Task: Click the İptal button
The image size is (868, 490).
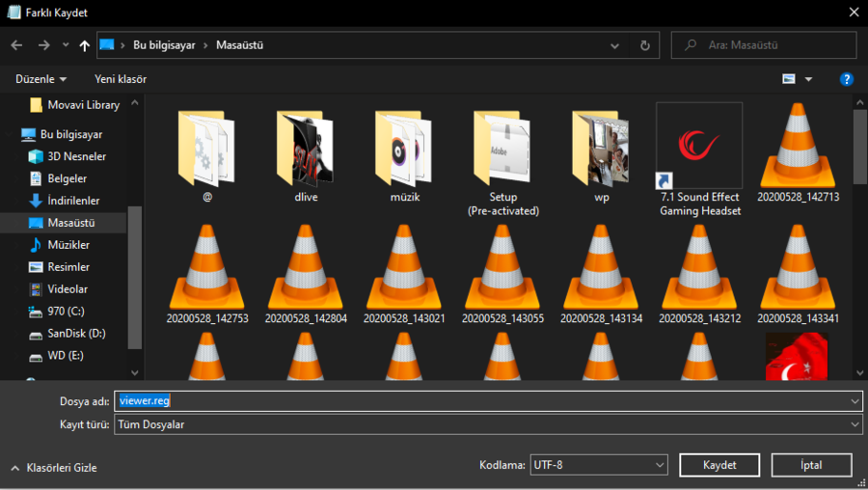Action: pyautogui.click(x=811, y=465)
